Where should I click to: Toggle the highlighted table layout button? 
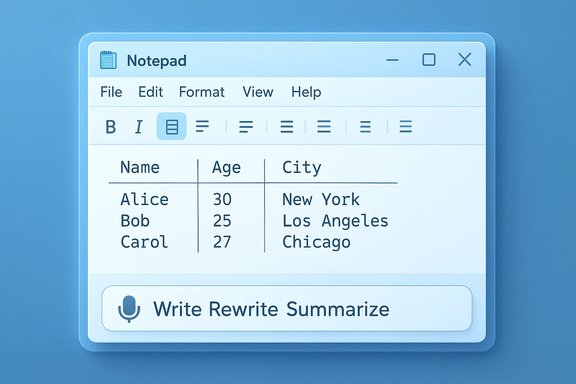[x=172, y=126]
